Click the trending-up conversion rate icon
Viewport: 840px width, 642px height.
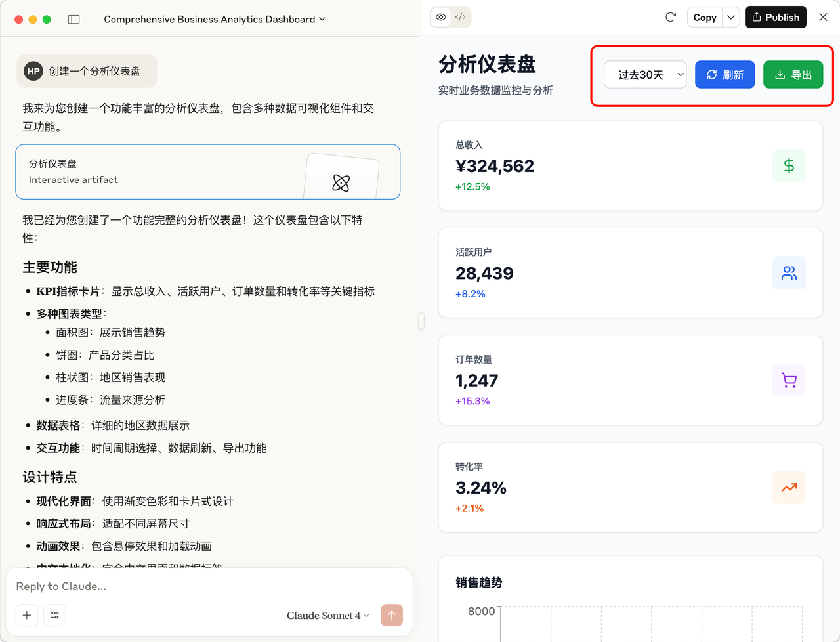coord(789,488)
